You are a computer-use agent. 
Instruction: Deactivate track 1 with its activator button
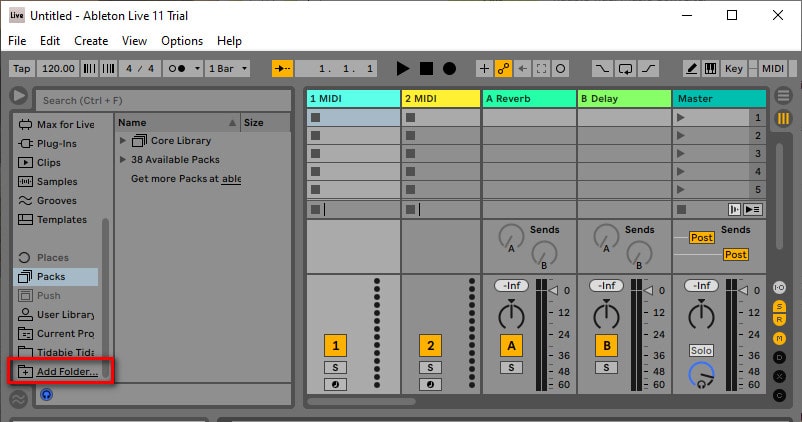(336, 346)
